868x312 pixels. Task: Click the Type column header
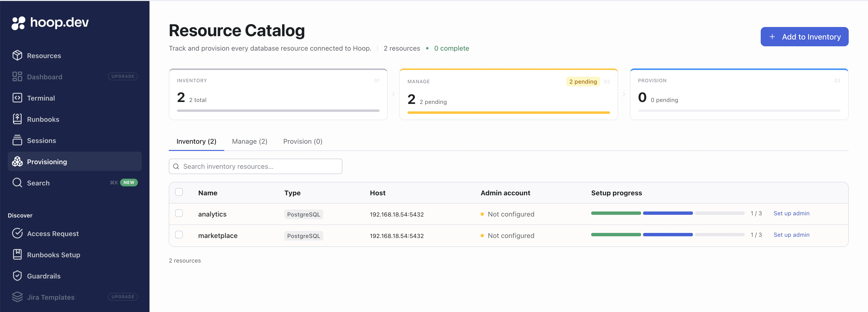(x=292, y=193)
